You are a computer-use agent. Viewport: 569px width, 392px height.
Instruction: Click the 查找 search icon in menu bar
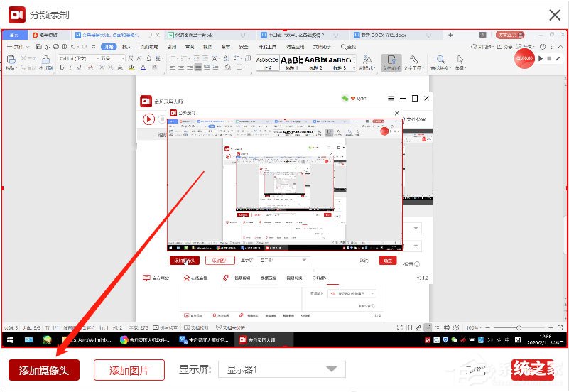(348, 47)
